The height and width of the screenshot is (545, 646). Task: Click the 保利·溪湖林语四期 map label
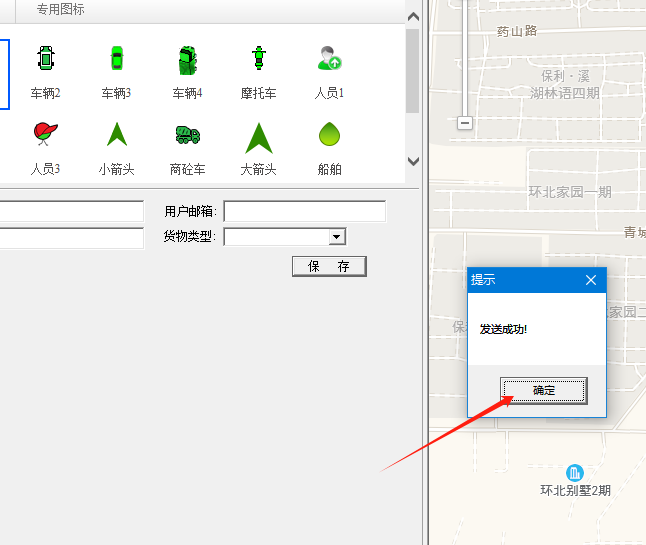pyautogui.click(x=565, y=84)
